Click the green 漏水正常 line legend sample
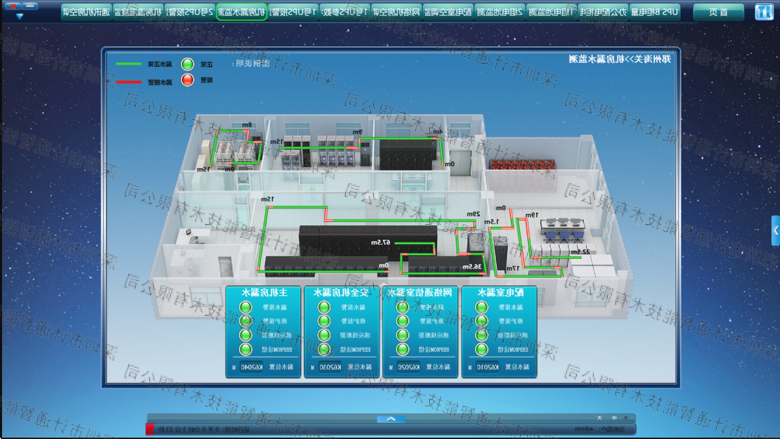780x439 pixels. point(128,64)
